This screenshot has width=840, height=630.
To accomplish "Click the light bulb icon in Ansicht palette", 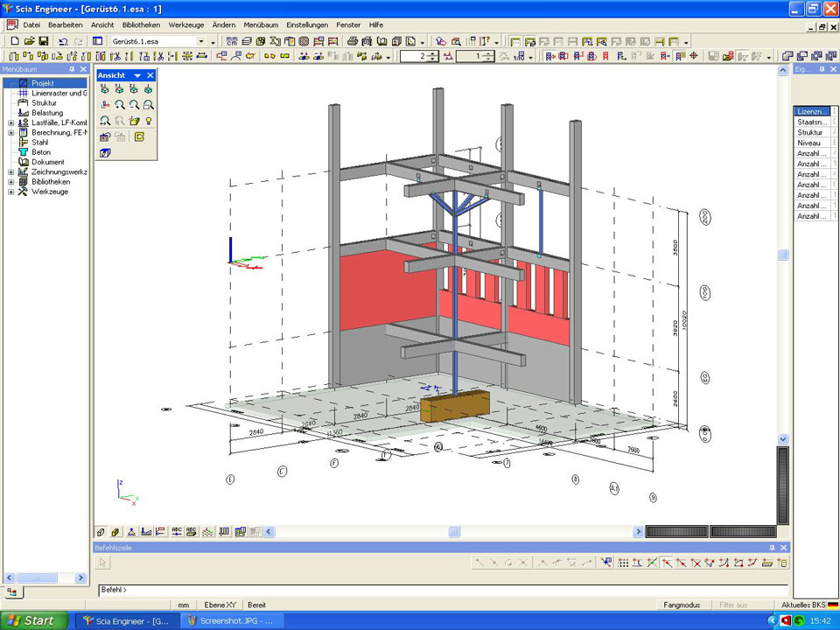I will (149, 121).
